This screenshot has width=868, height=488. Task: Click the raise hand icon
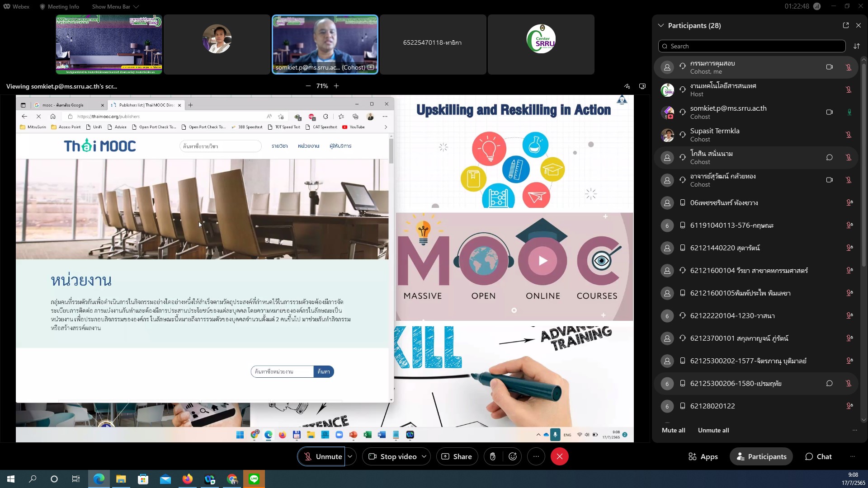pos(493,456)
